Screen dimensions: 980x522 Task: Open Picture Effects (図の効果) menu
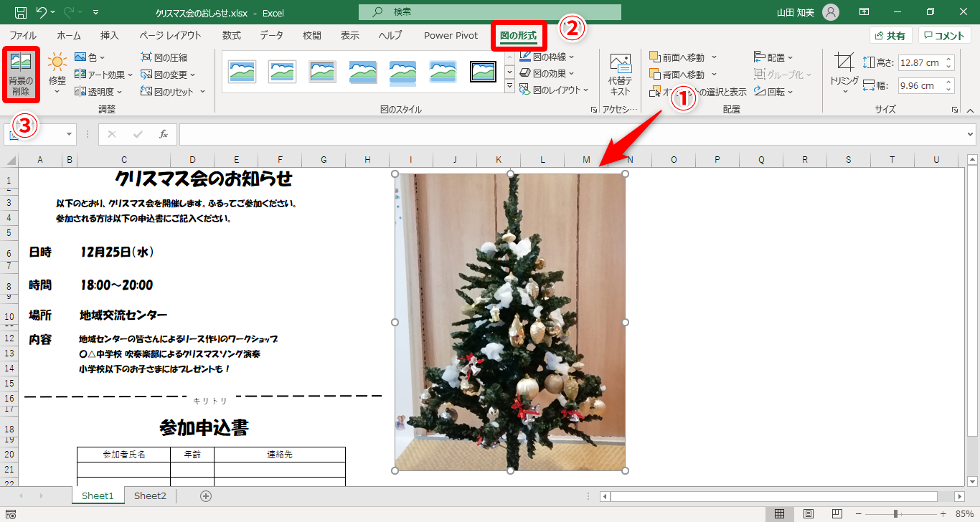(x=547, y=73)
